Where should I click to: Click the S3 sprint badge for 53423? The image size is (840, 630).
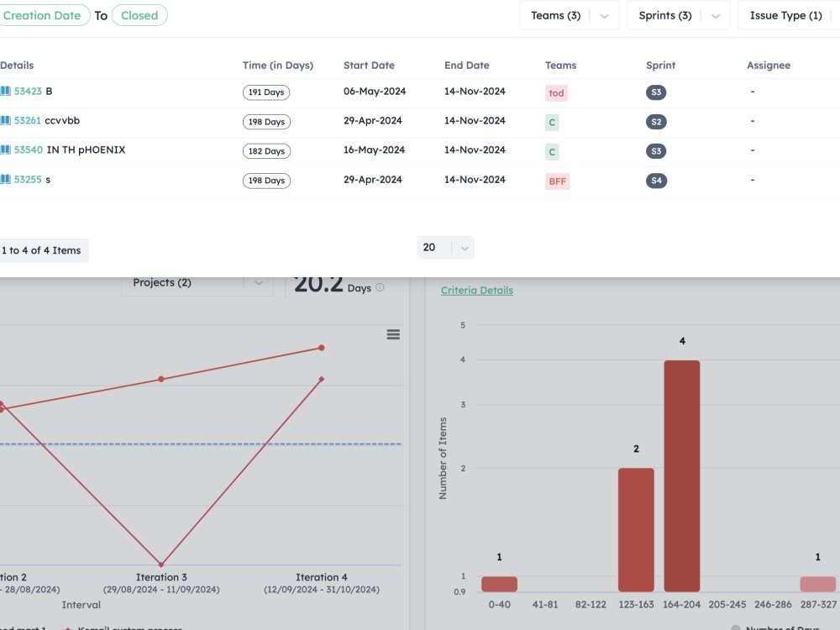tap(656, 92)
